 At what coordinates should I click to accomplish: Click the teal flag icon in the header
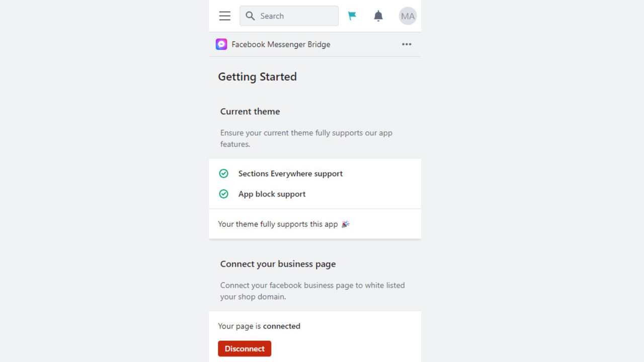tap(352, 16)
